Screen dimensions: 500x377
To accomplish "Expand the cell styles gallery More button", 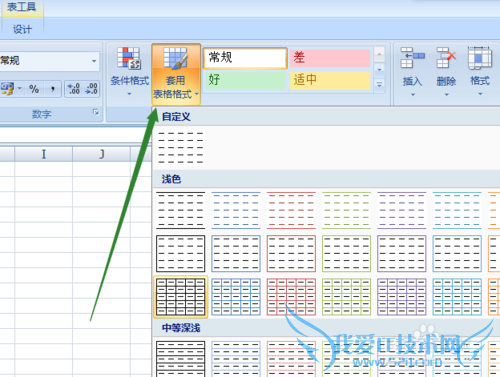I will click(x=379, y=84).
